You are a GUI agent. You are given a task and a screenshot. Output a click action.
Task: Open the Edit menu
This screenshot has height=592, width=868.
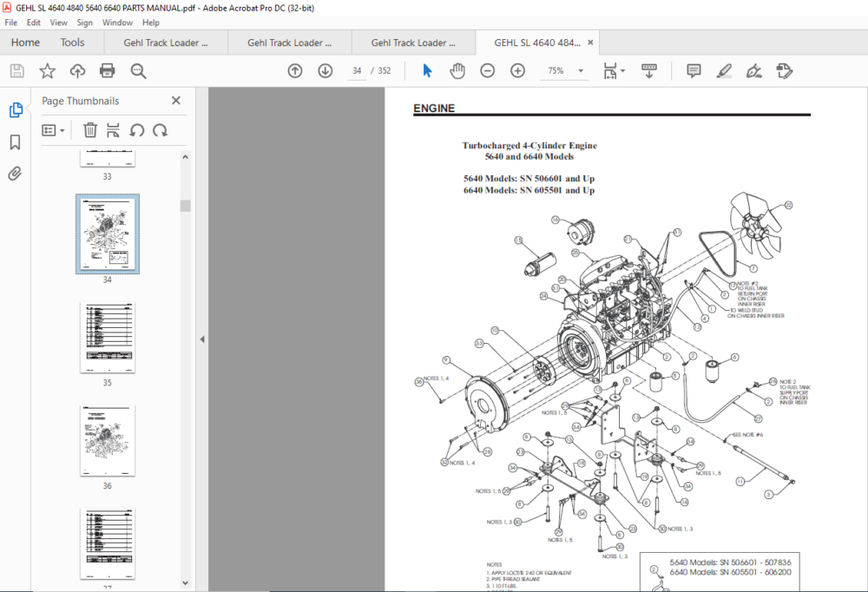34,23
